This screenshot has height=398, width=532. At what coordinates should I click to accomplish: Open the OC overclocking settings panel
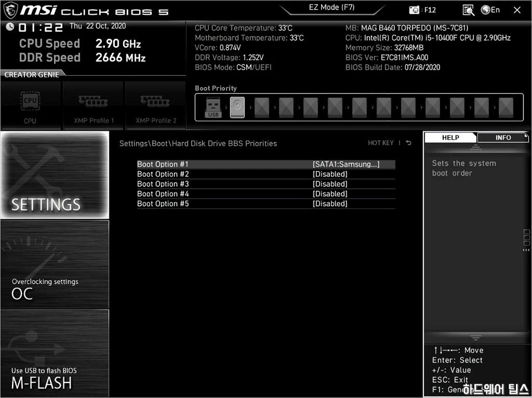pos(55,265)
